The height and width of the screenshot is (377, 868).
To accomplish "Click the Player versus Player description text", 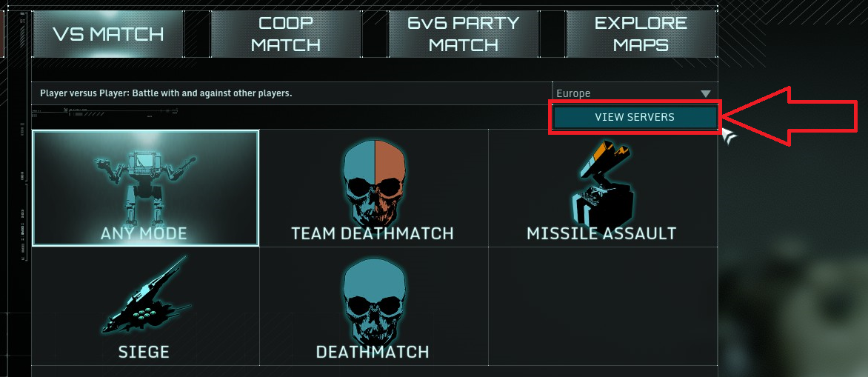I will point(166,93).
